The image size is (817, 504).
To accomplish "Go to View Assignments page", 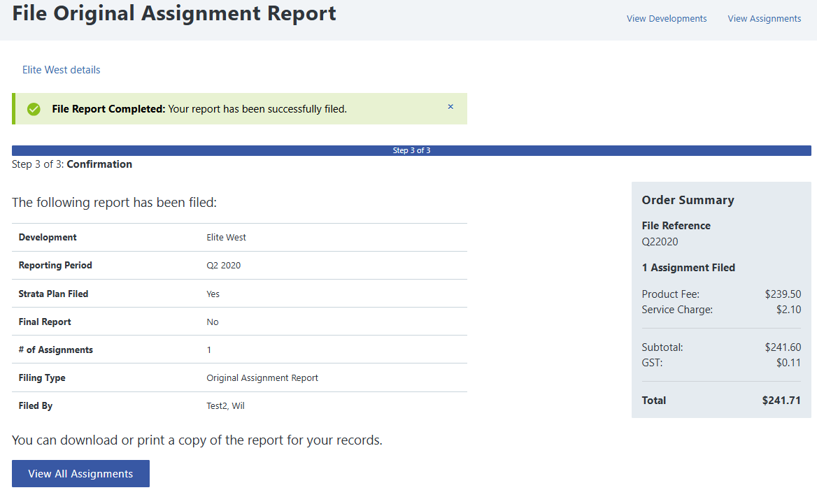I will click(x=764, y=19).
